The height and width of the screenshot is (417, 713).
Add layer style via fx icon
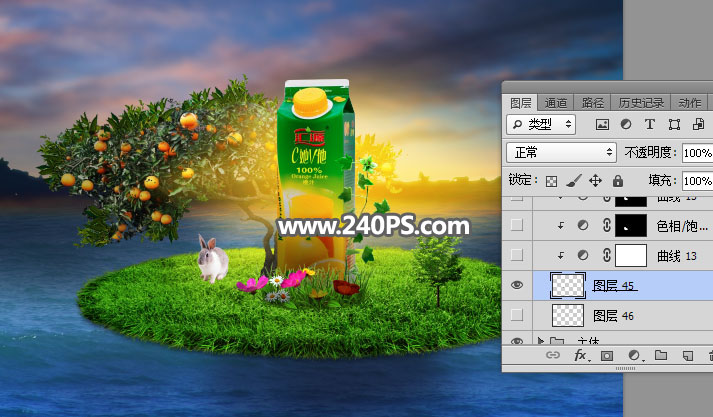coord(580,355)
